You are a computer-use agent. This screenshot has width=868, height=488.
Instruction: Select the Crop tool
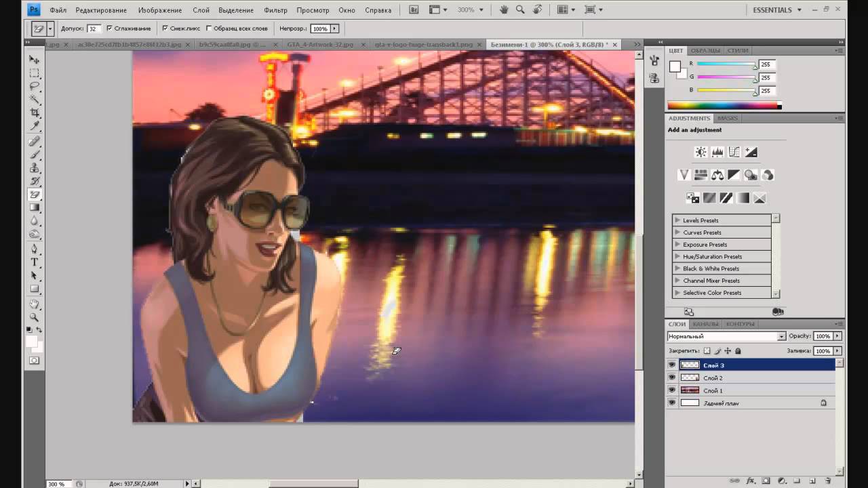(x=35, y=113)
